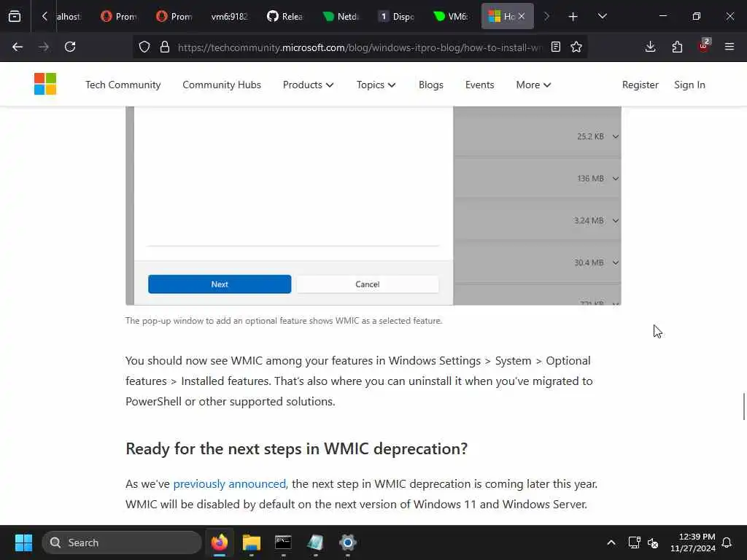747x560 pixels.
Task: Go forward with the forward arrow
Action: click(44, 47)
